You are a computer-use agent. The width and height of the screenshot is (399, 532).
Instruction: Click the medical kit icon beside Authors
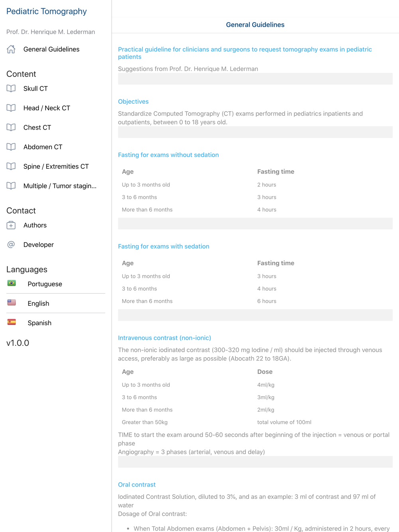click(11, 225)
